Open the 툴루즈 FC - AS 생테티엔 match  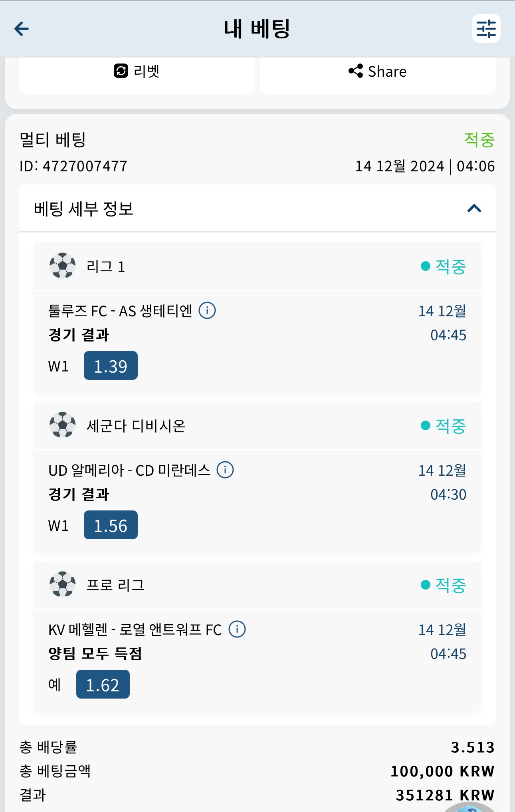[120, 311]
